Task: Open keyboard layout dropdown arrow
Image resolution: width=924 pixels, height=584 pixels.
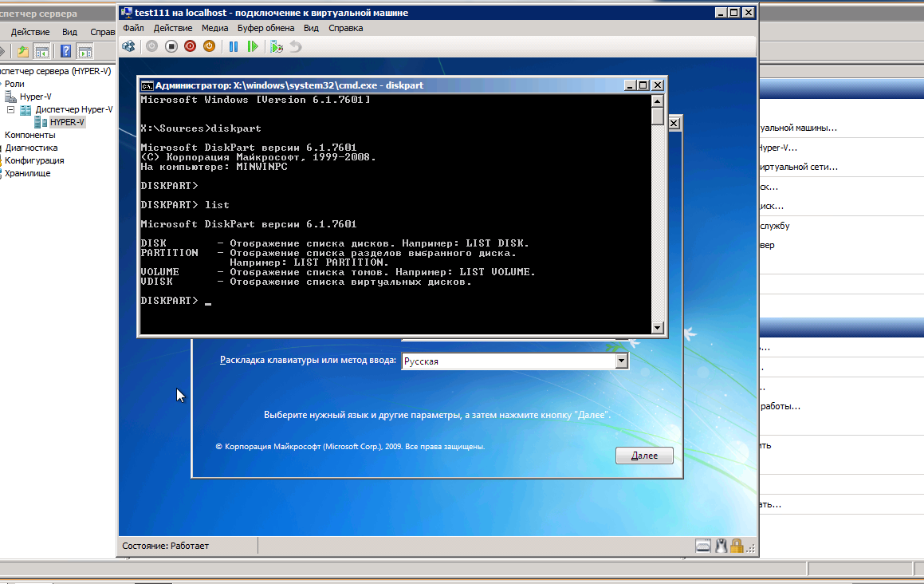Action: click(621, 361)
